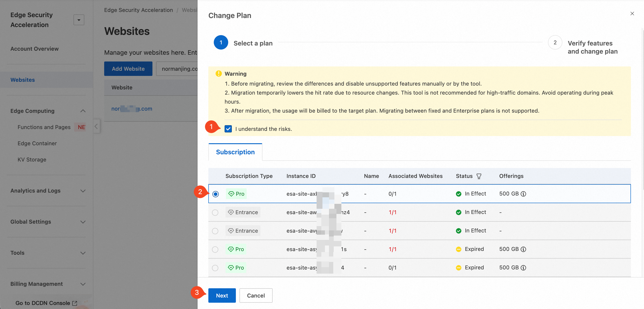Click the Status column filter icon
Viewport: 644px width, 309px height.
click(x=479, y=176)
